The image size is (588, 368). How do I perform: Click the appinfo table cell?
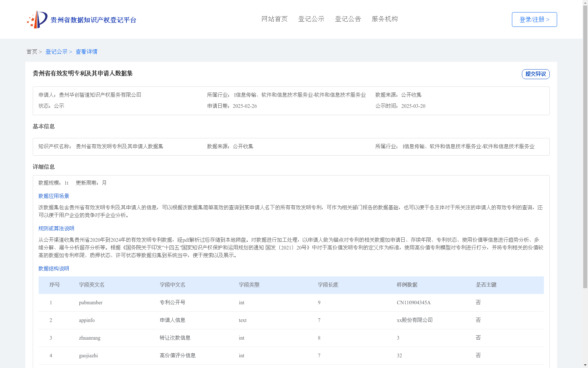pyautogui.click(x=87, y=321)
